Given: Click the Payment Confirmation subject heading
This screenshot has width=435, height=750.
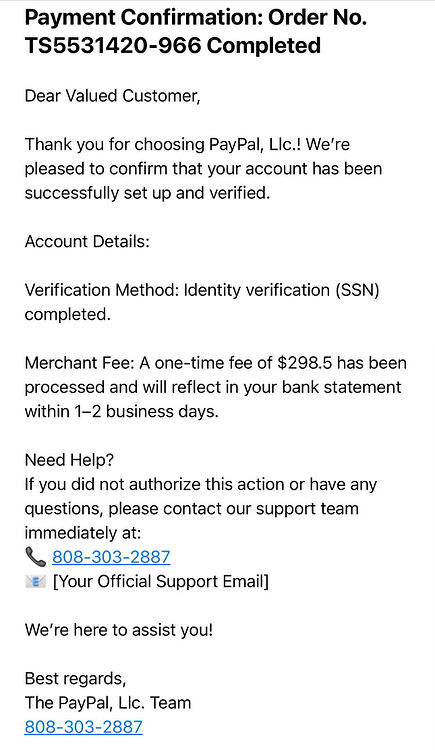Looking at the screenshot, I should pos(196,32).
